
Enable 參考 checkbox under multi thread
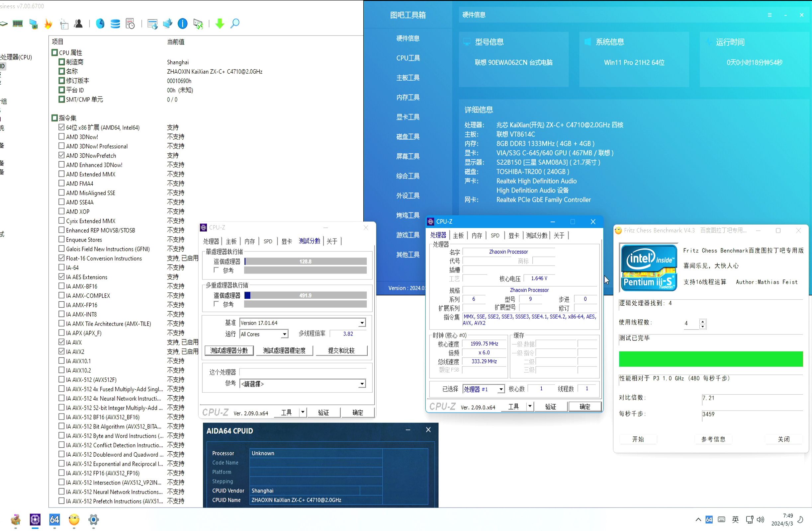point(216,304)
